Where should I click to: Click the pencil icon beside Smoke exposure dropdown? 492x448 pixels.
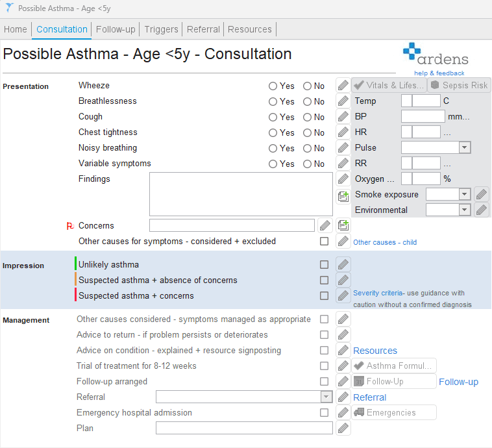[x=482, y=194]
